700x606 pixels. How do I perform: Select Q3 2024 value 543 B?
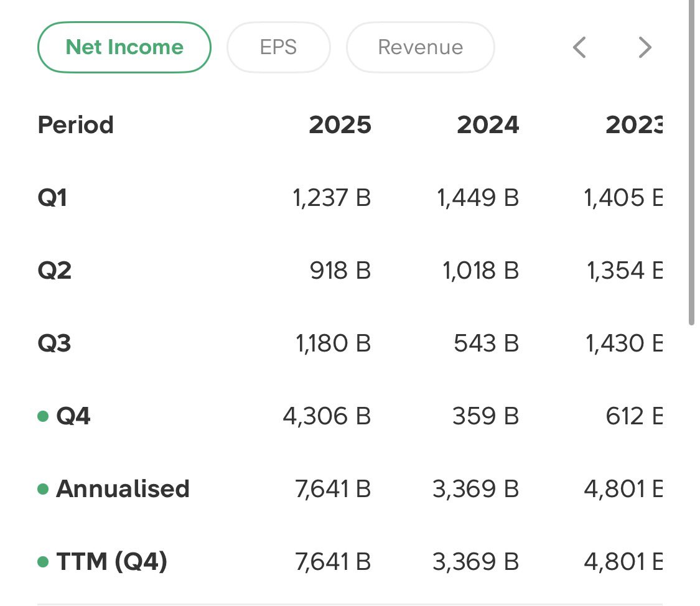pyautogui.click(x=486, y=343)
